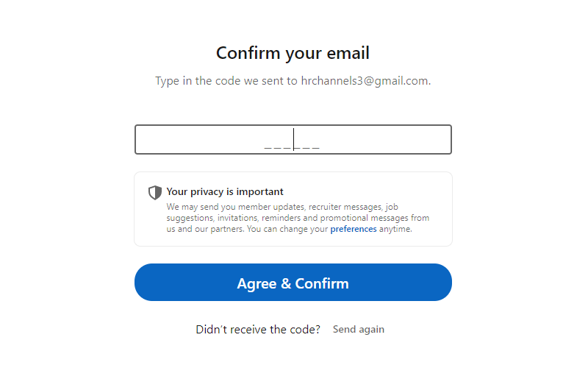Click 'Your privacy is important' title
Image resolution: width=588 pixels, height=368 pixels.
coord(225,192)
